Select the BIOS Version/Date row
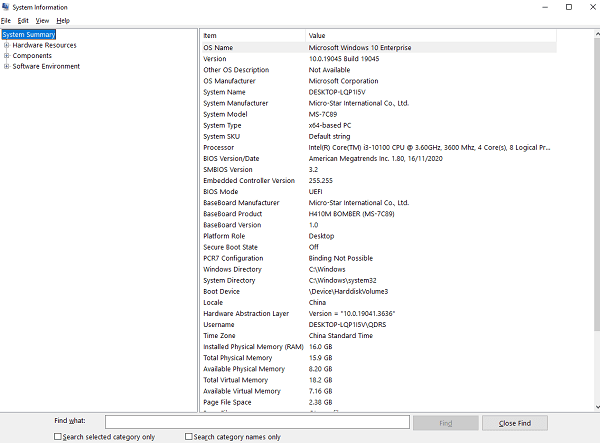The image size is (600, 443). (378, 158)
